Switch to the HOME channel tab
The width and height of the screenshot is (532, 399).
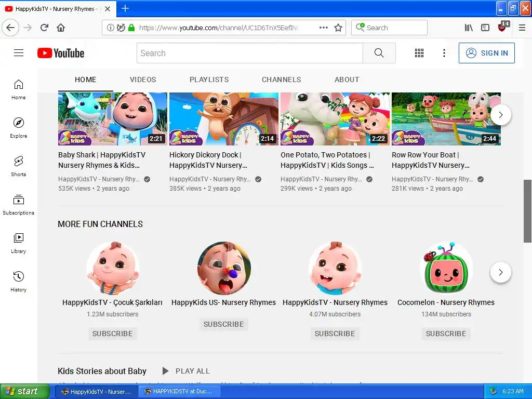click(x=86, y=79)
